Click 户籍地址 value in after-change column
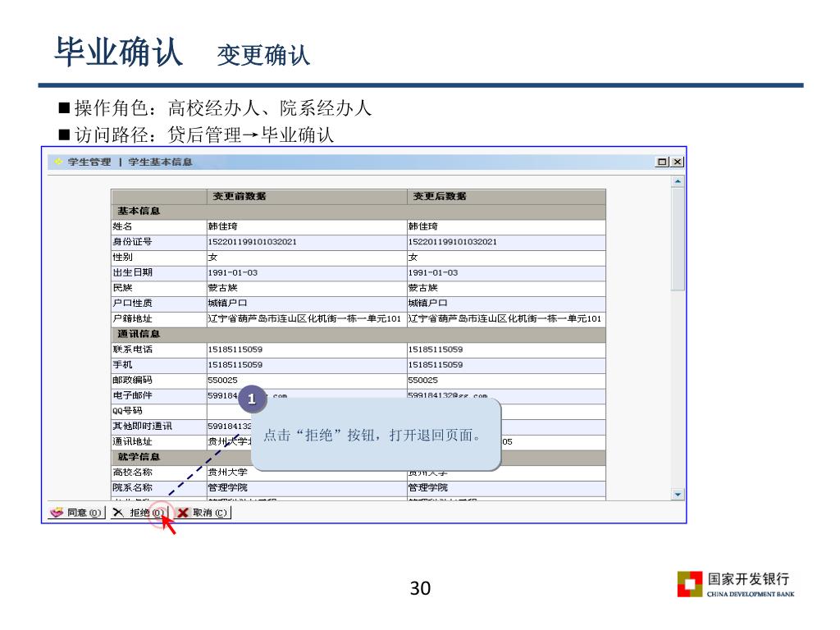 [x=504, y=318]
